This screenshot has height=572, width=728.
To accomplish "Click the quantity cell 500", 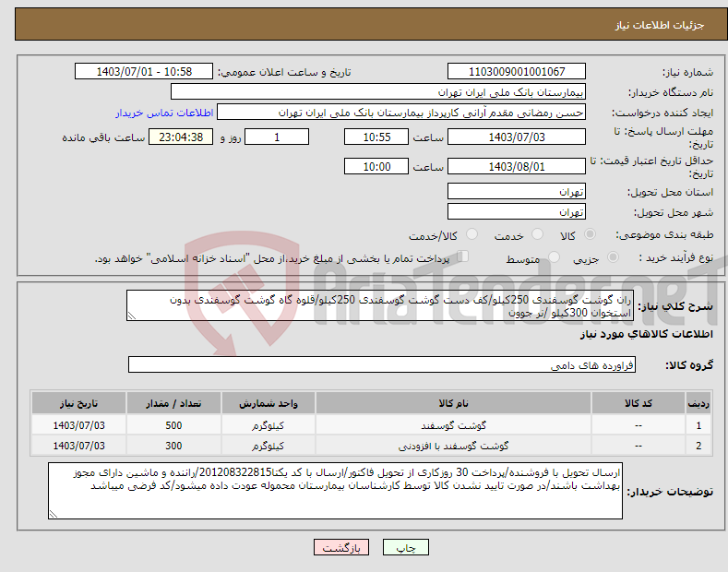I will click(x=173, y=425).
